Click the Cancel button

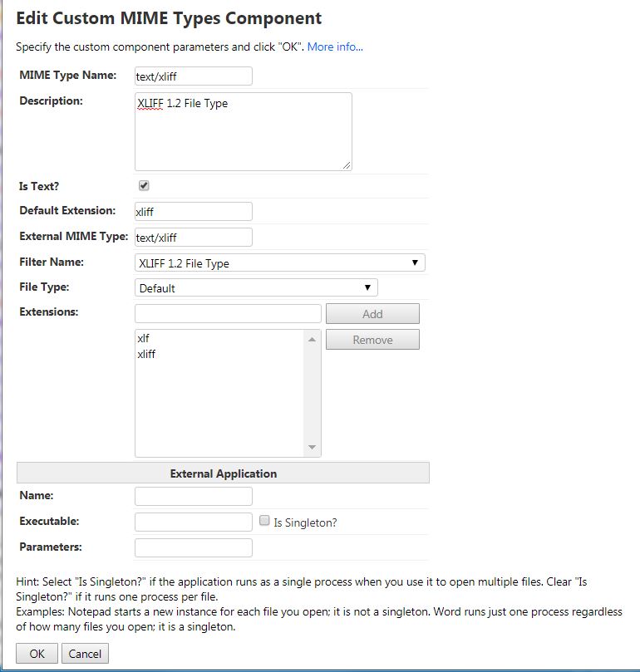click(x=85, y=653)
